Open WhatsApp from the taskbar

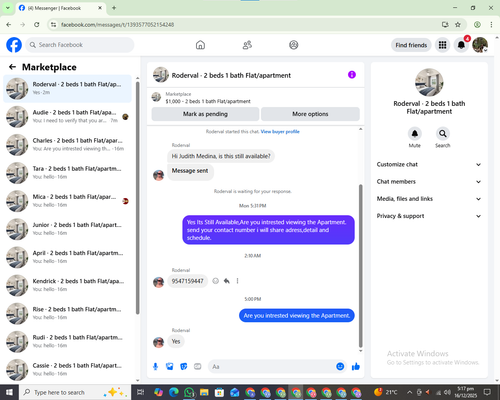pyautogui.click(x=189, y=392)
